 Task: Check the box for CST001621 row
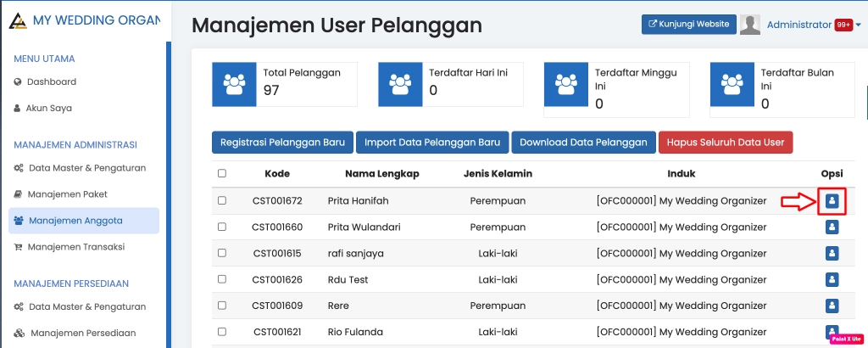(222, 331)
